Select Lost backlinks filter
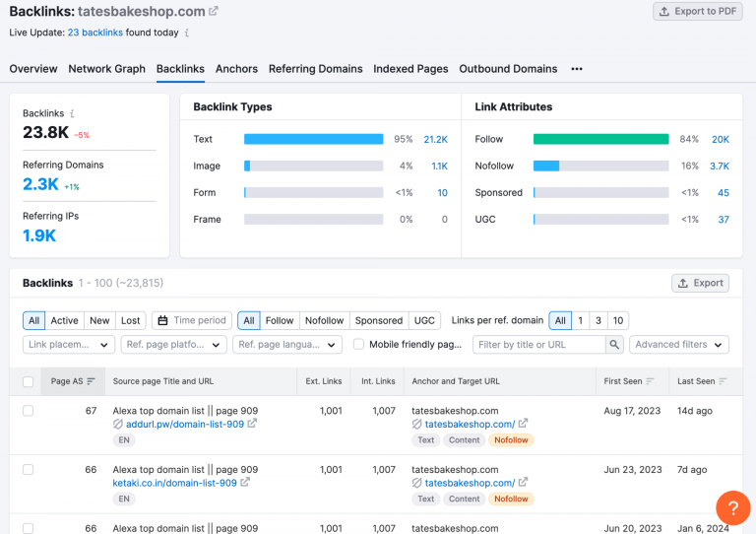The image size is (756, 534). 130,320
